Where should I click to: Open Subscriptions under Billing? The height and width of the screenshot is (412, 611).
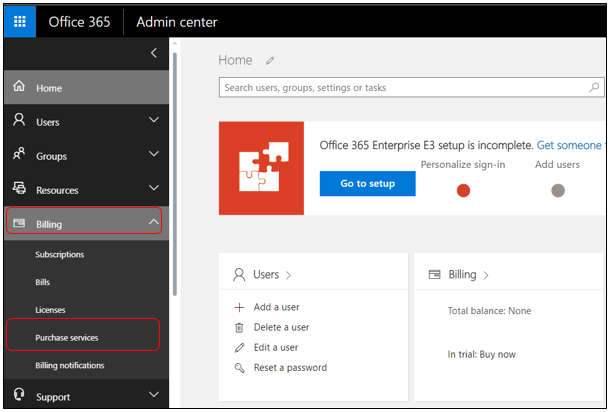(x=60, y=255)
